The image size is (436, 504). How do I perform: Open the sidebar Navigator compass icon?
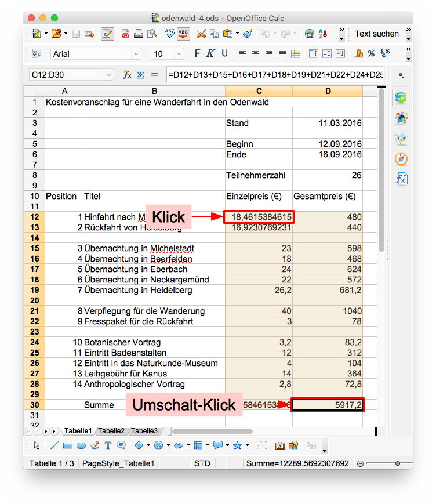tap(401, 159)
